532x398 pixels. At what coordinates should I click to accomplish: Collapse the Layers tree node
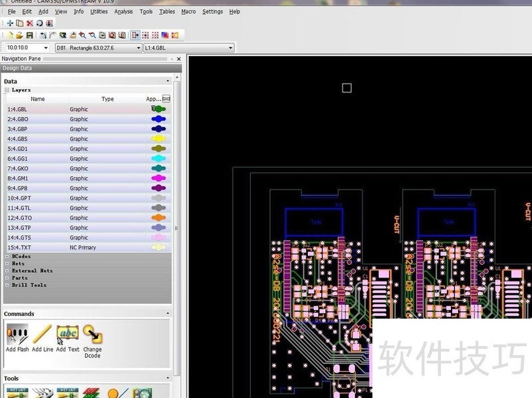coord(7,90)
